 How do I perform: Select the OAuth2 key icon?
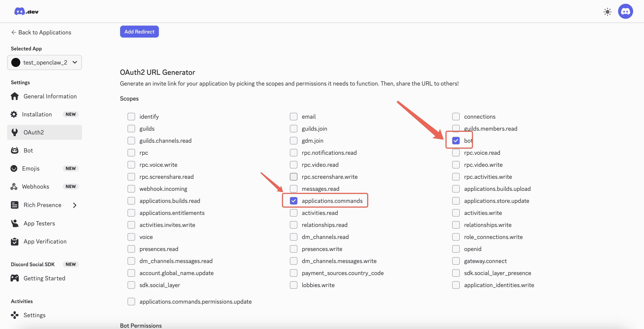[x=15, y=132]
